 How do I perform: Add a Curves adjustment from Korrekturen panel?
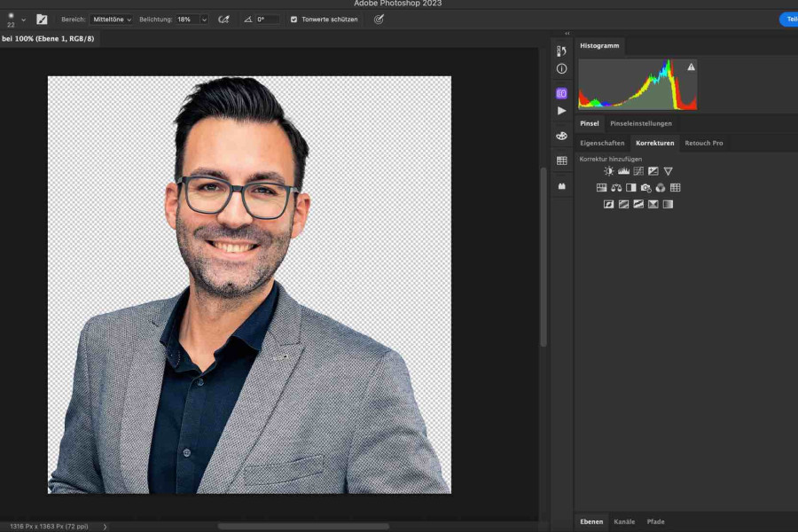[639, 171]
